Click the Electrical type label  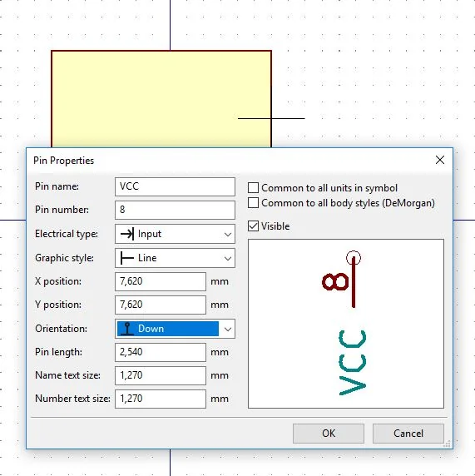click(67, 234)
